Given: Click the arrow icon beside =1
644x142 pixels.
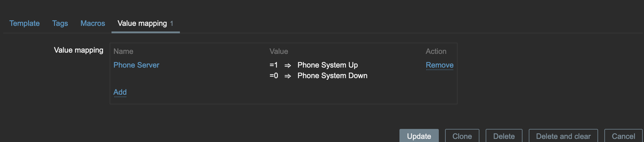Looking at the screenshot, I should [288, 65].
